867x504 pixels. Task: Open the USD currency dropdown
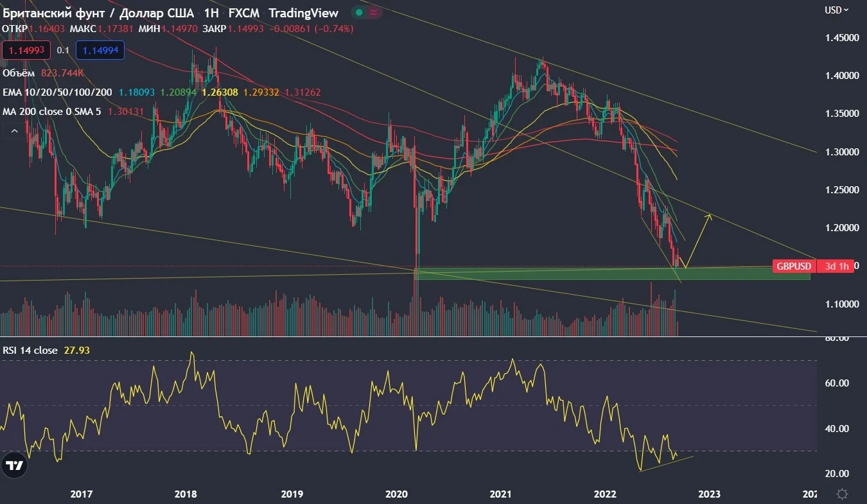pyautogui.click(x=837, y=10)
